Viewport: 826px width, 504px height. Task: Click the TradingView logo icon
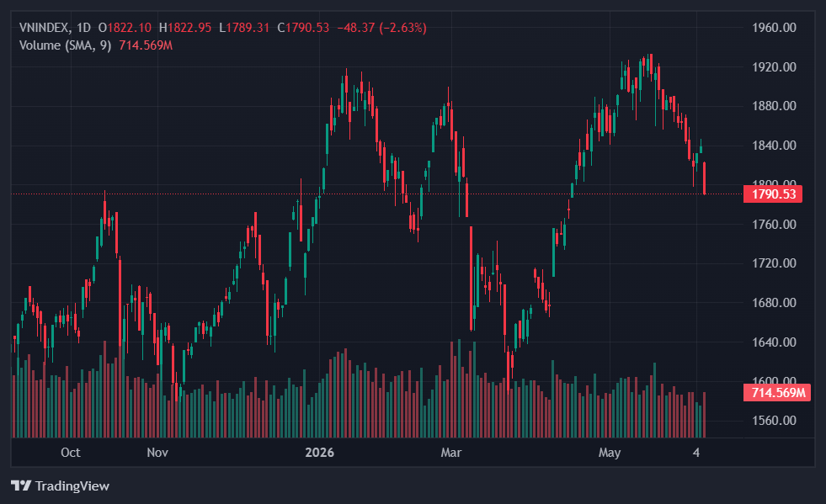pyautogui.click(x=21, y=485)
